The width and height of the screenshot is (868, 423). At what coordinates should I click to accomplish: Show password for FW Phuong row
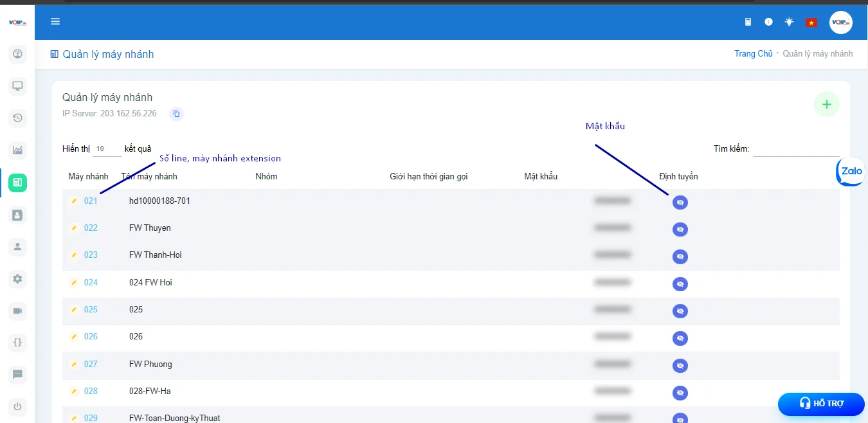(x=680, y=366)
